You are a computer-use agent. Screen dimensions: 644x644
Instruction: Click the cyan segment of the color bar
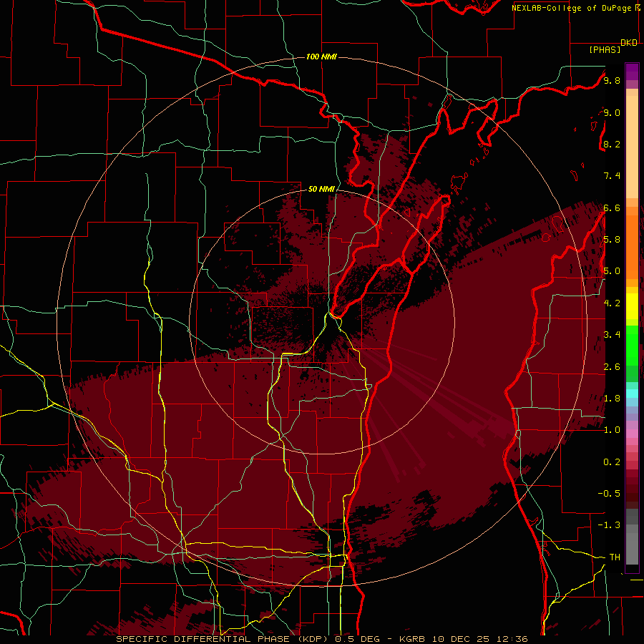pos(632,394)
